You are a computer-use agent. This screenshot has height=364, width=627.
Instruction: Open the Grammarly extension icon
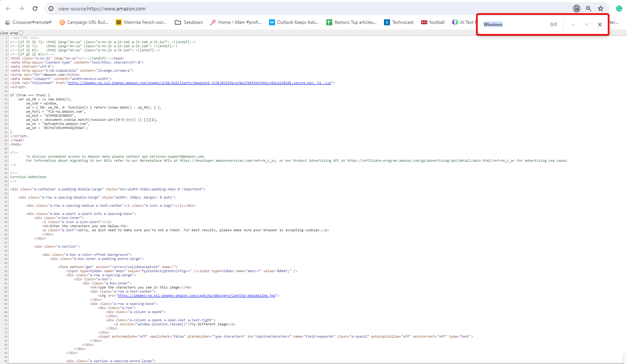pos(619,8)
